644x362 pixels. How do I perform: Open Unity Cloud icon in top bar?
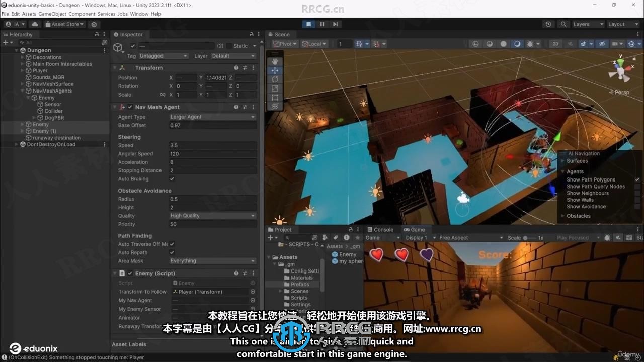(35, 24)
